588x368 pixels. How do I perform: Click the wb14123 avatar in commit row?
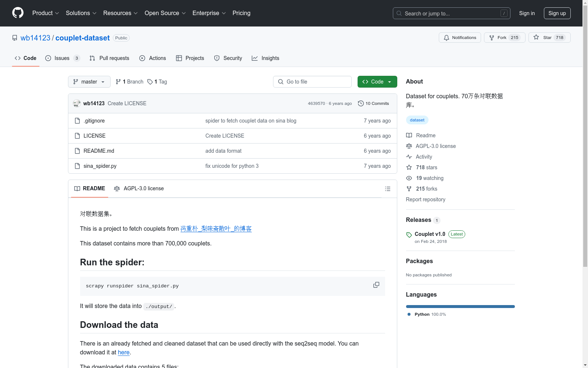coord(77,103)
